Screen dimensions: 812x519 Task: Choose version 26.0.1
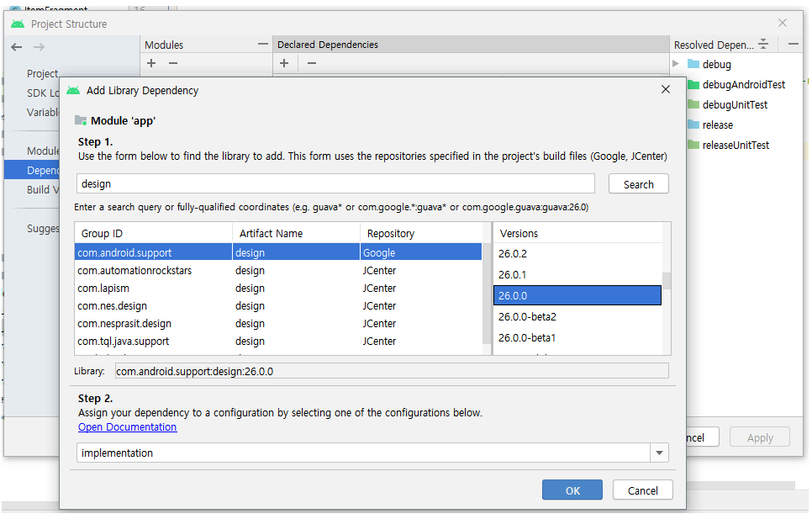tap(577, 274)
